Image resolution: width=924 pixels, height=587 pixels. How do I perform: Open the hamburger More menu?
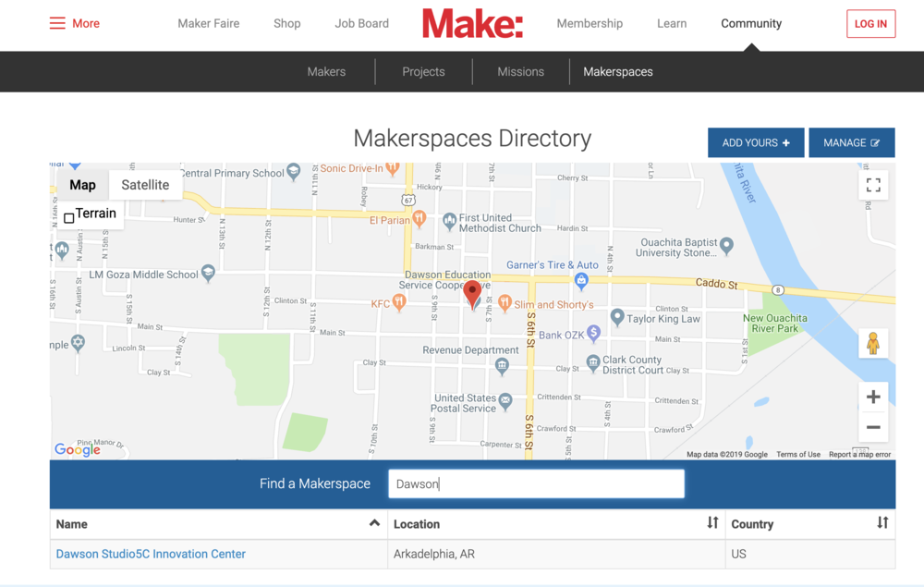tap(74, 24)
